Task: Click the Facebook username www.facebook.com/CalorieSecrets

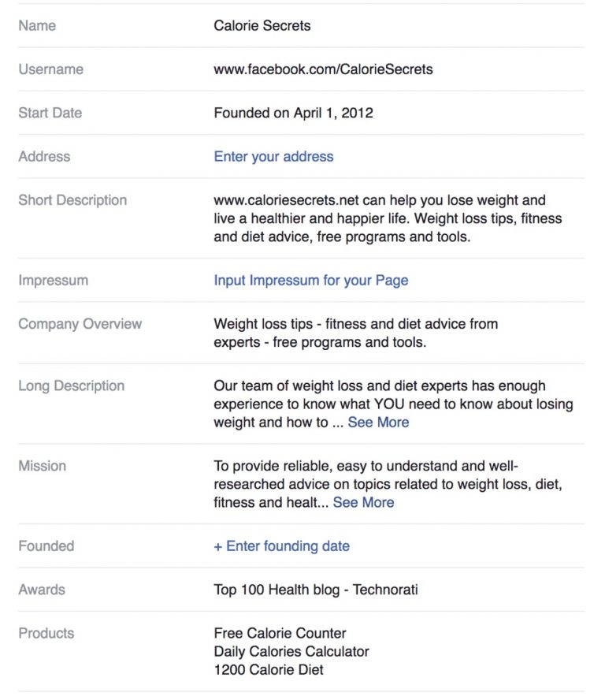Action: (323, 69)
